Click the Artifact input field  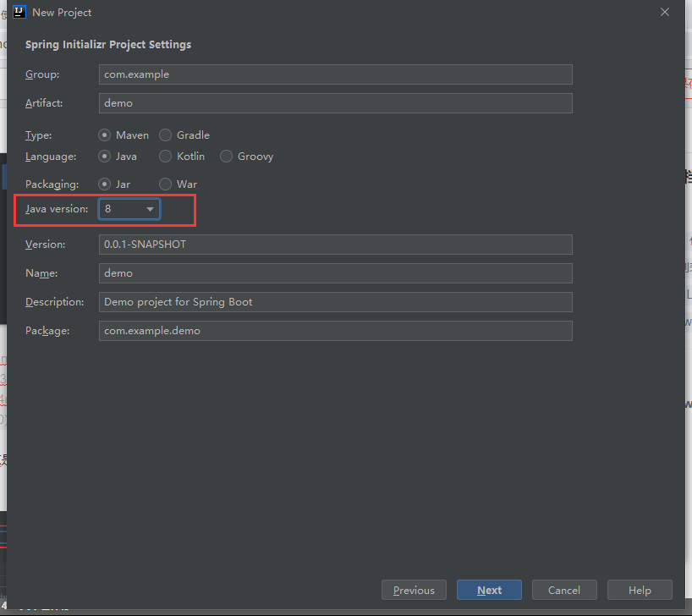click(335, 103)
